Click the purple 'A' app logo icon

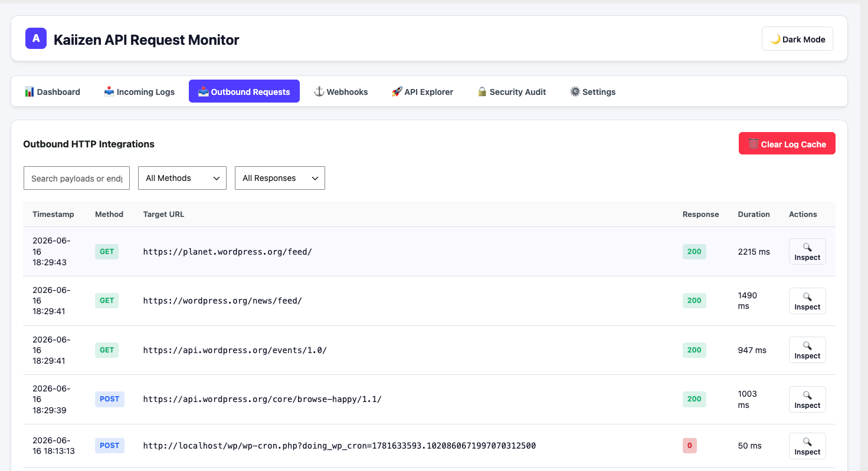pyautogui.click(x=36, y=38)
